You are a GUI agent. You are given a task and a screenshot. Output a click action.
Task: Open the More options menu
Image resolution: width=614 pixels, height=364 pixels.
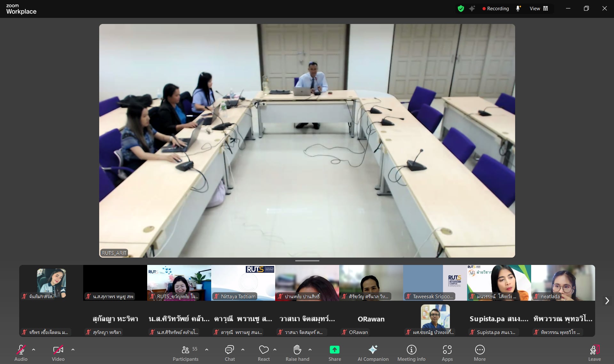[x=480, y=353]
